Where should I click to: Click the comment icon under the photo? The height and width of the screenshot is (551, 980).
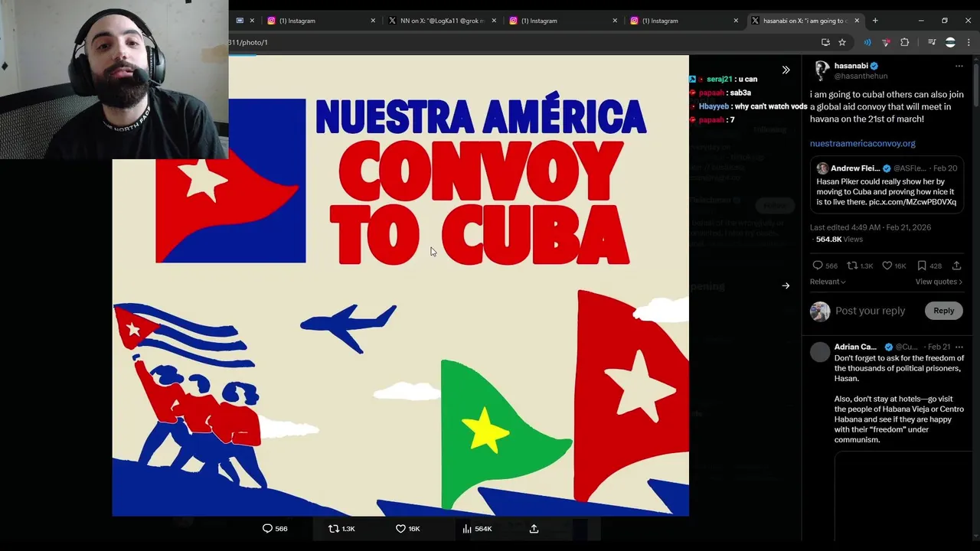click(x=267, y=529)
